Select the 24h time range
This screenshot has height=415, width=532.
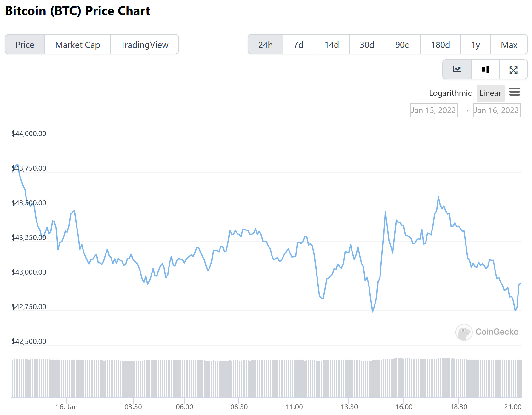(x=266, y=45)
